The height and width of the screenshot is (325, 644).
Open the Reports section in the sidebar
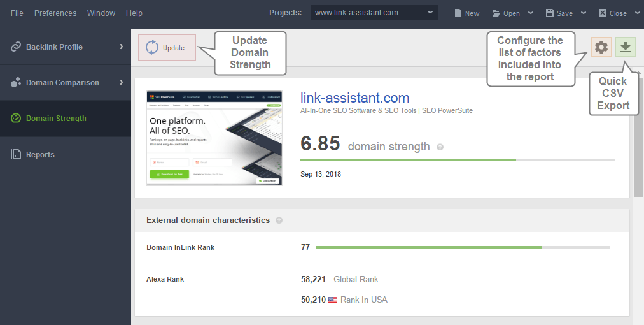point(66,154)
